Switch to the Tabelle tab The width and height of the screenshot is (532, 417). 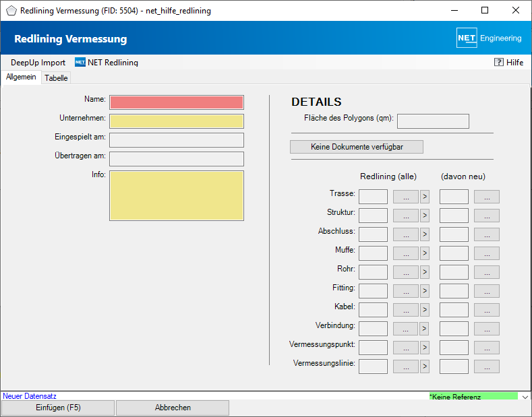pyautogui.click(x=56, y=78)
